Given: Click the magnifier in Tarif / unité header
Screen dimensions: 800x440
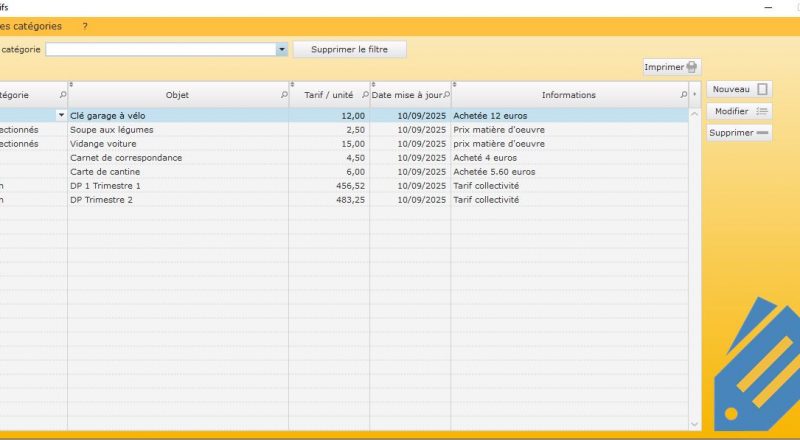Looking at the screenshot, I should tap(363, 95).
